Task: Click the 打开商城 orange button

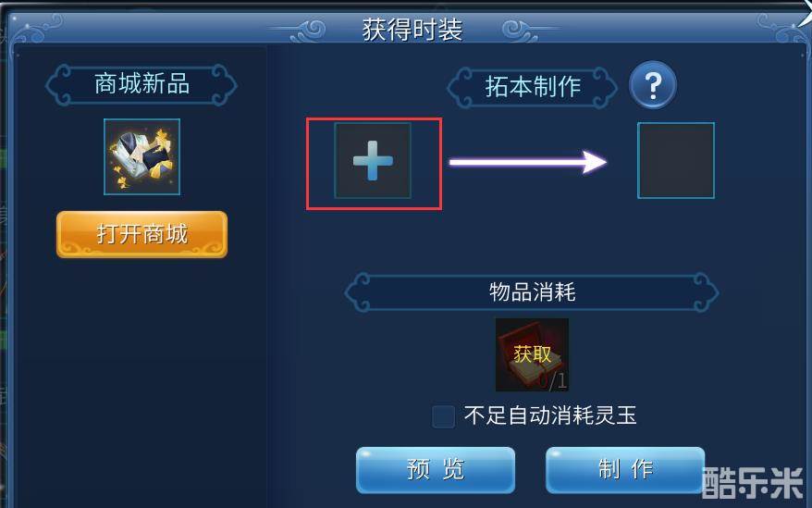Action: [141, 234]
